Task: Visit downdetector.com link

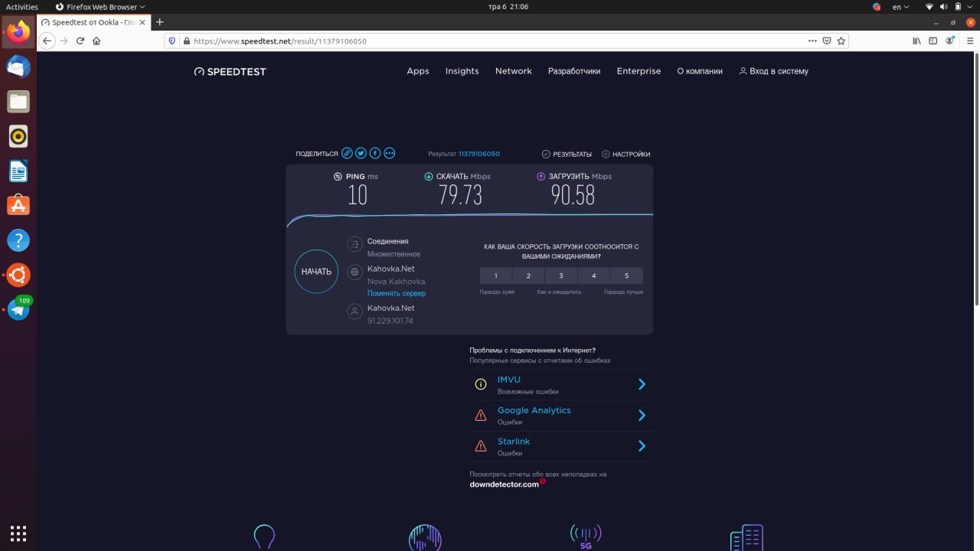Action: 505,484
